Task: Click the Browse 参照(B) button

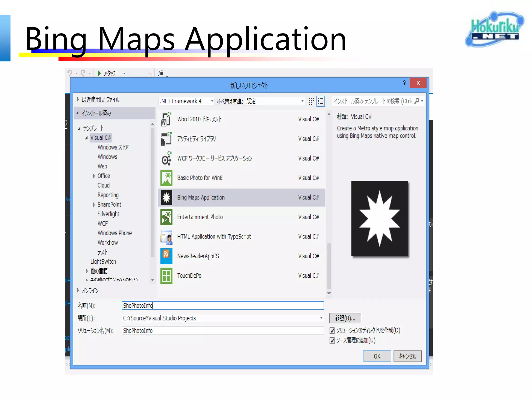Action: tap(345, 318)
